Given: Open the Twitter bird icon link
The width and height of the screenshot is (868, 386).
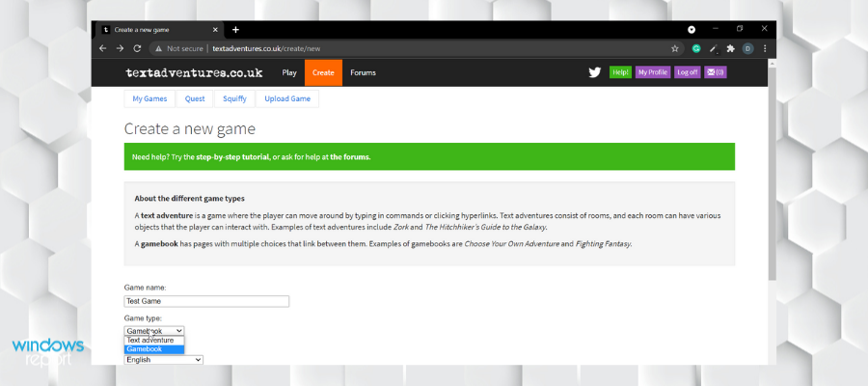Looking at the screenshot, I should point(594,72).
